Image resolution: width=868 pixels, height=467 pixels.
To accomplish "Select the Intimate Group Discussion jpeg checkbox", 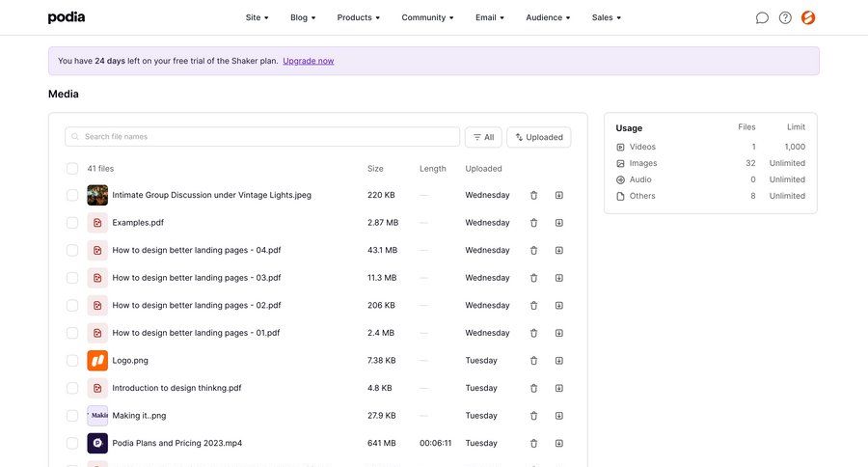I will click(x=72, y=195).
